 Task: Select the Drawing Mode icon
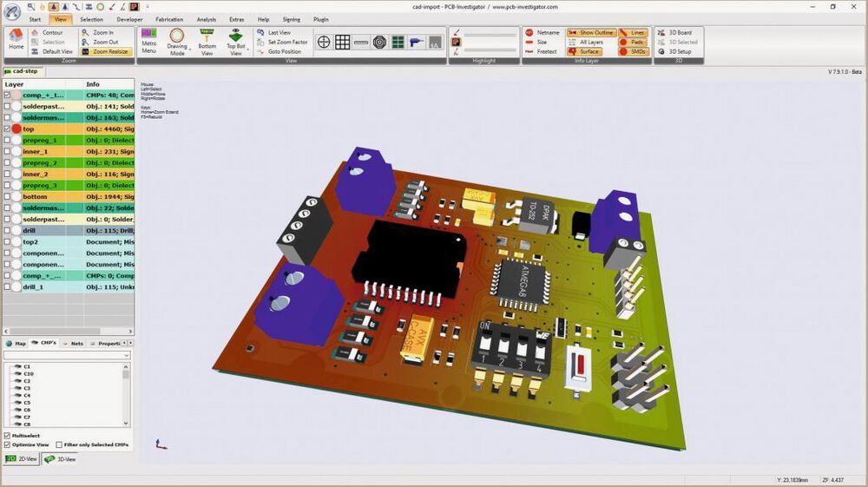tap(177, 42)
